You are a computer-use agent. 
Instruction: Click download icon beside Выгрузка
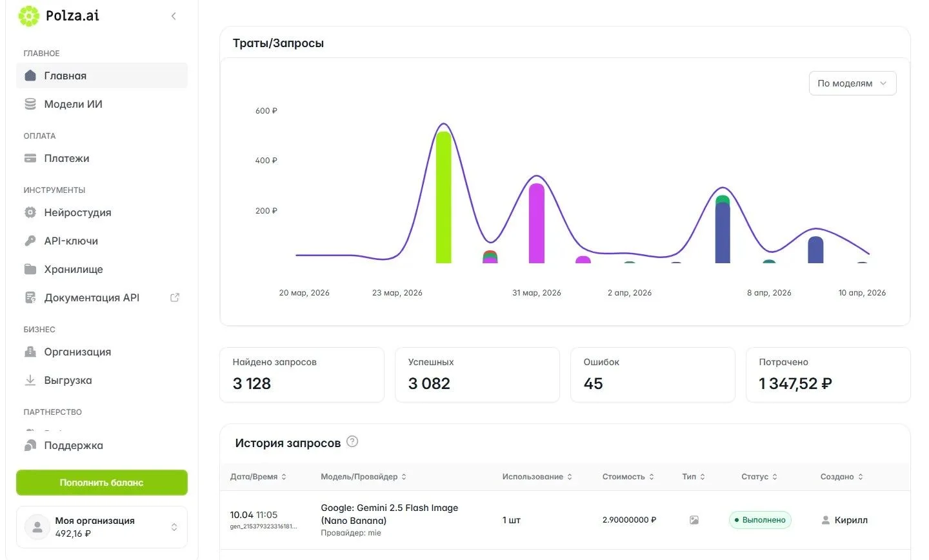pyautogui.click(x=30, y=380)
